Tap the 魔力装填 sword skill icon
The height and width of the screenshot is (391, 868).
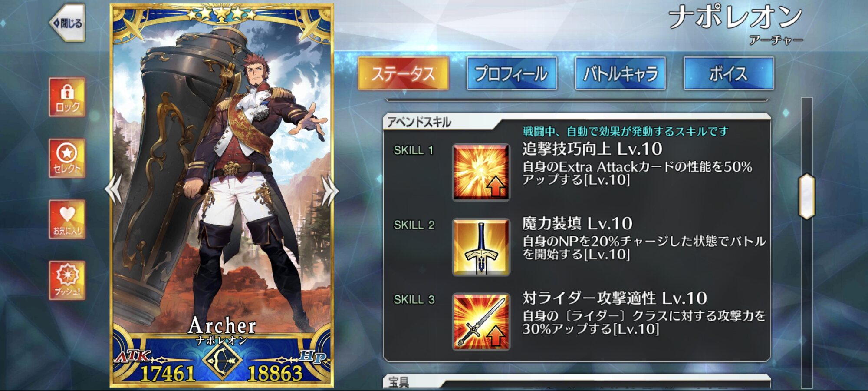481,247
